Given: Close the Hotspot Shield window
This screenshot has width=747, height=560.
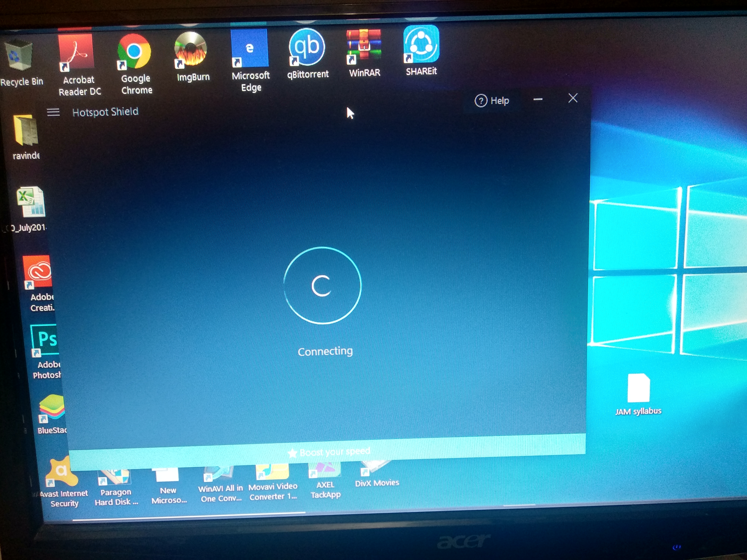Looking at the screenshot, I should [573, 98].
